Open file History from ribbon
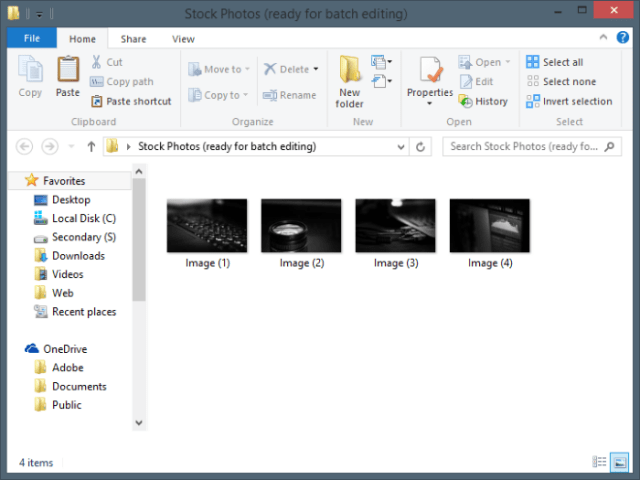640x480 pixels. point(483,101)
